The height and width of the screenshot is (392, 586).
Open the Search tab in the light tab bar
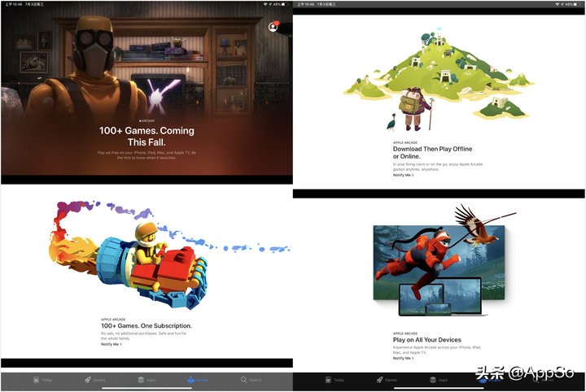tap(251, 380)
